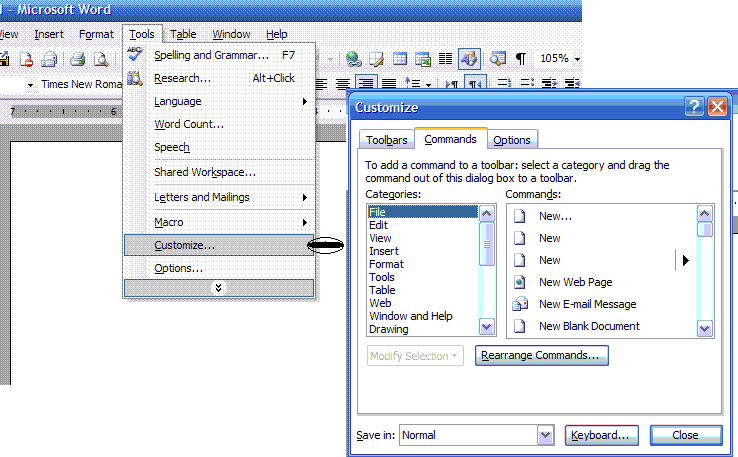Click the Insert Hyperlink globe icon
Viewport: 738px width, 457px height.
click(353, 59)
